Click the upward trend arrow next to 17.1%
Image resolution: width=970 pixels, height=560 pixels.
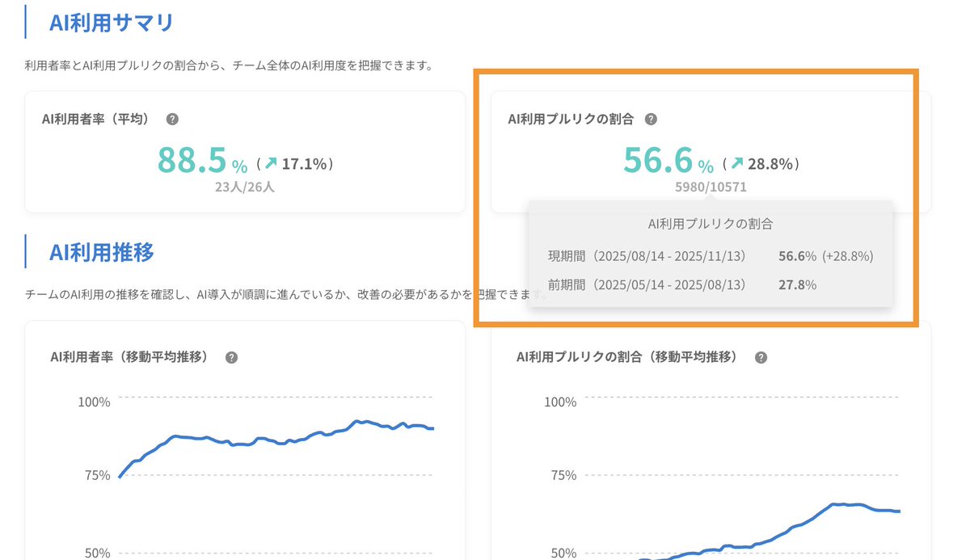[271, 164]
